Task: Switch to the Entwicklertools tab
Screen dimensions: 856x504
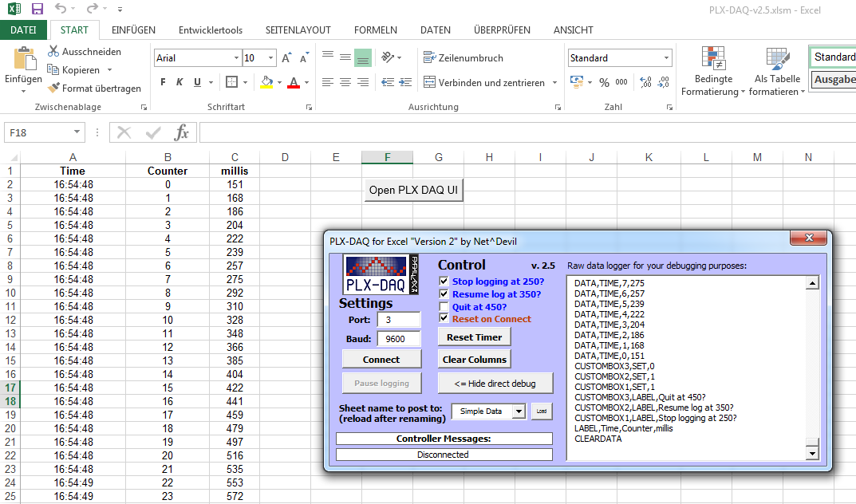Action: [x=210, y=30]
